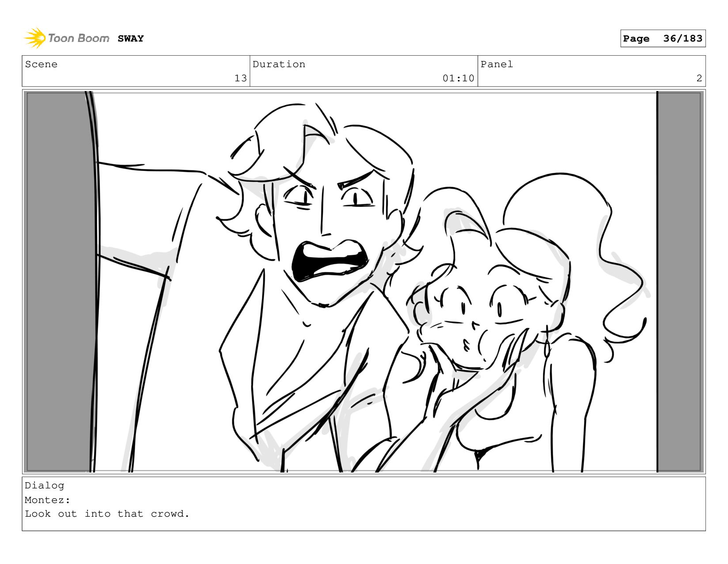
Task: Select the Duration label
Action: (x=279, y=64)
